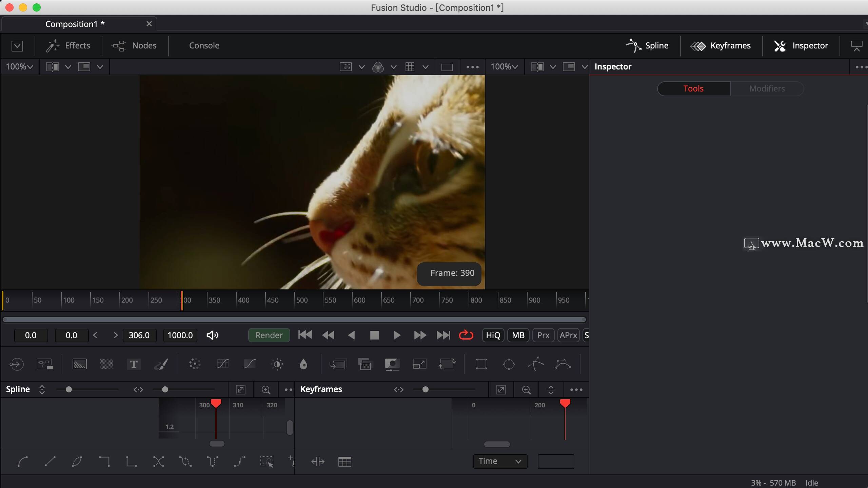Stop playback
Image resolution: width=868 pixels, height=488 pixels.
(374, 335)
